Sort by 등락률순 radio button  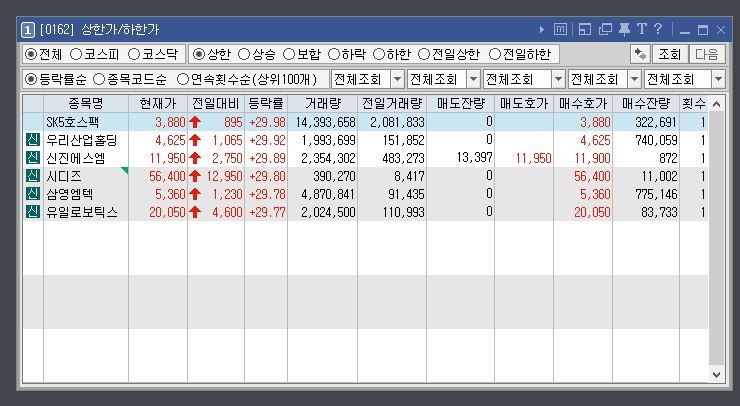31,79
